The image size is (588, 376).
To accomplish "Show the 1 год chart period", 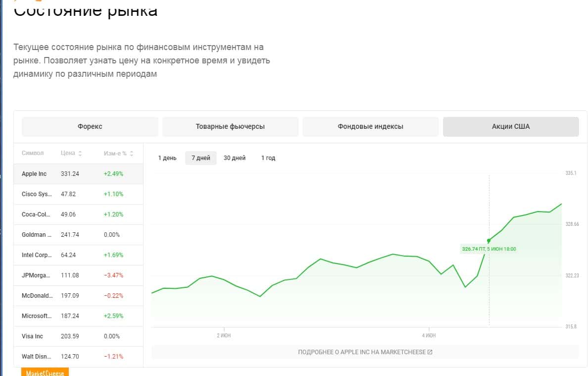I will tap(268, 158).
